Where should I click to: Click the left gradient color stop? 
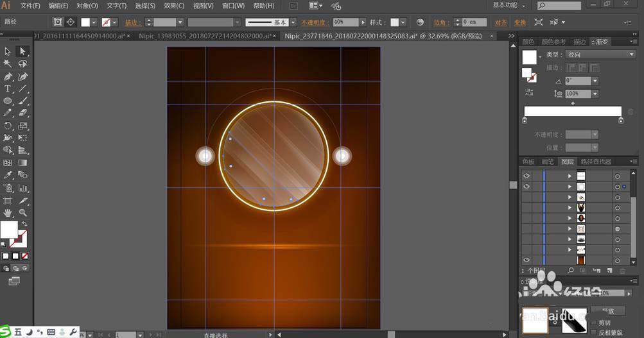pyautogui.click(x=525, y=120)
